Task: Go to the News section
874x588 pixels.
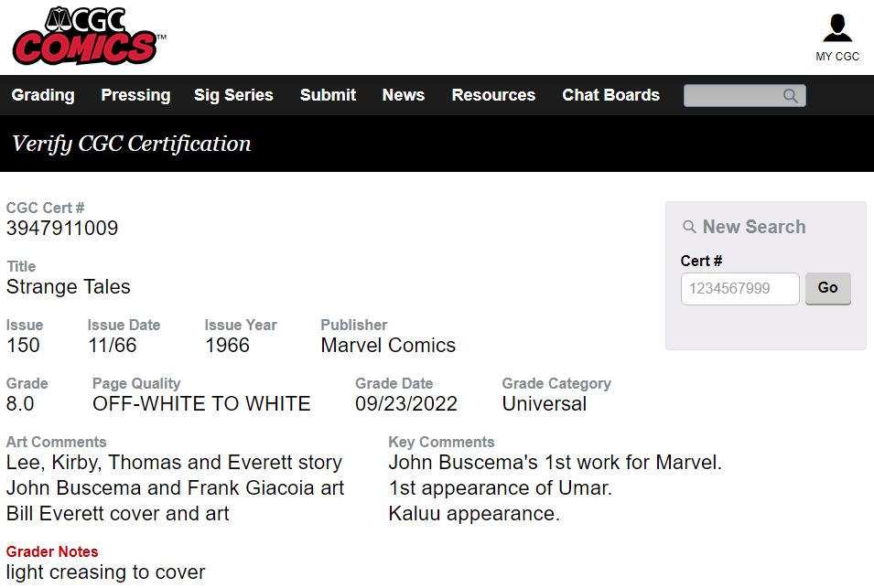Action: tap(404, 95)
